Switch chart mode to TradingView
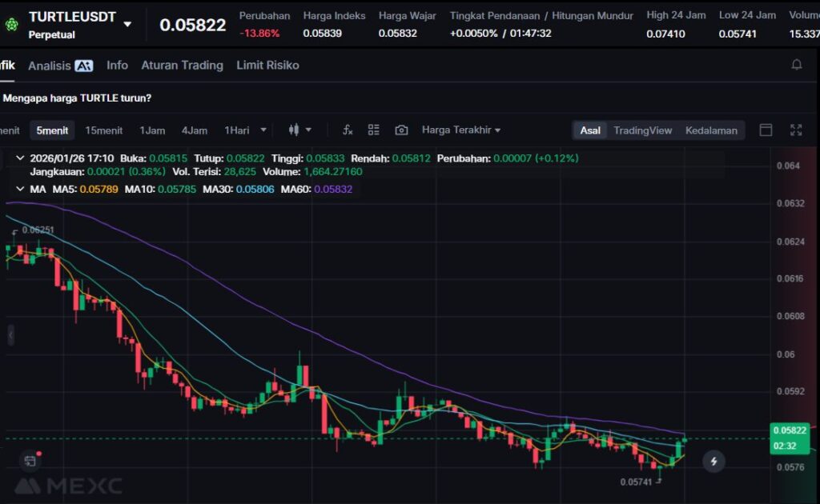The image size is (820, 504). [x=642, y=130]
